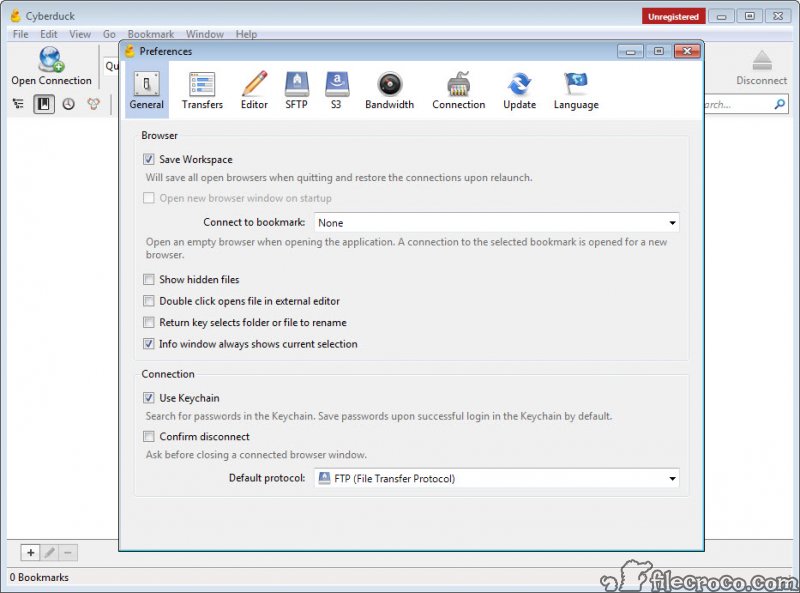Open the Connect to bookmark dropdown

tap(496, 223)
